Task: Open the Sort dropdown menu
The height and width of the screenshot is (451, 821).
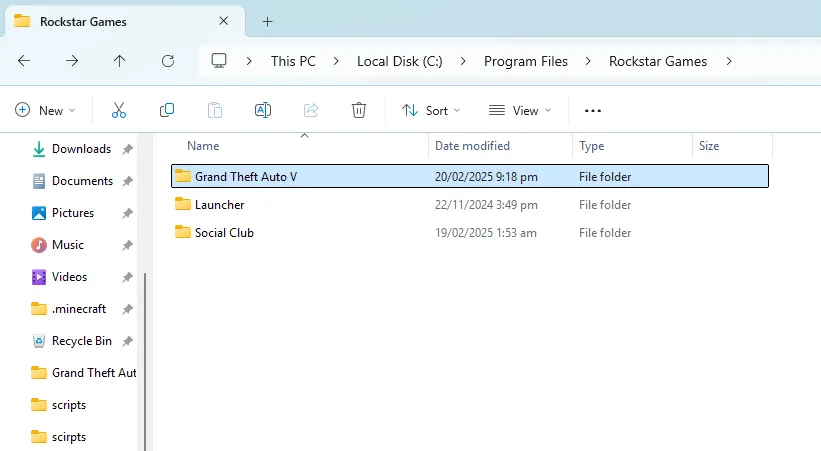Action: click(431, 111)
